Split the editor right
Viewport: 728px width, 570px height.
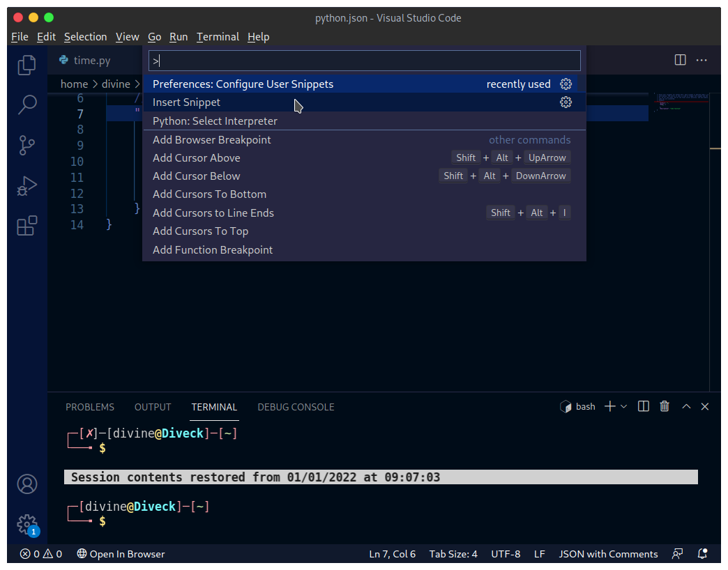click(680, 60)
